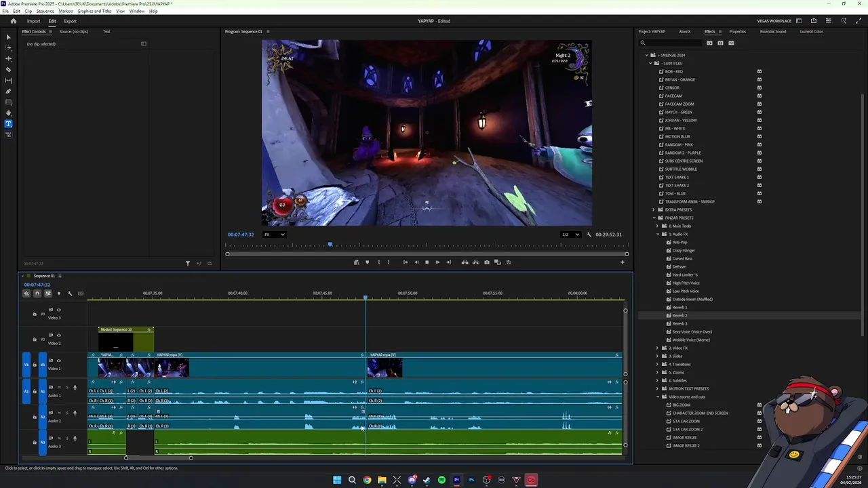Viewport: 868px width, 488px height.
Task: Collapse the 1. Audio FX folder
Action: [658, 234]
